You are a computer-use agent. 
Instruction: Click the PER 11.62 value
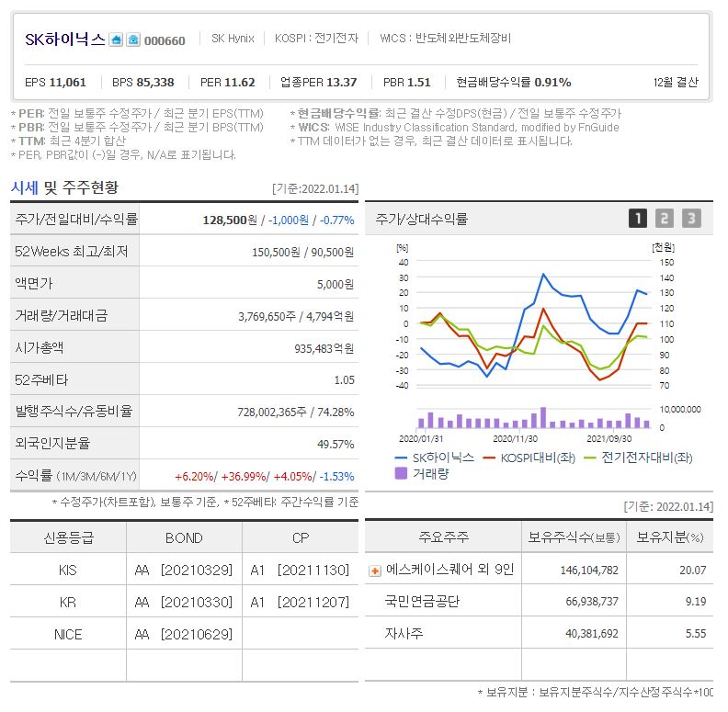[228, 83]
